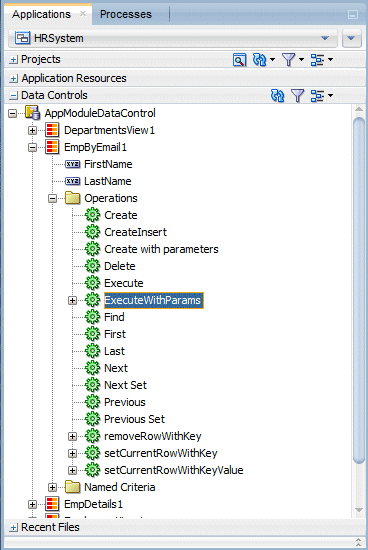Expand the removeRowWithKey operation
Image resolution: width=368 pixels, height=550 pixels.
[72, 436]
